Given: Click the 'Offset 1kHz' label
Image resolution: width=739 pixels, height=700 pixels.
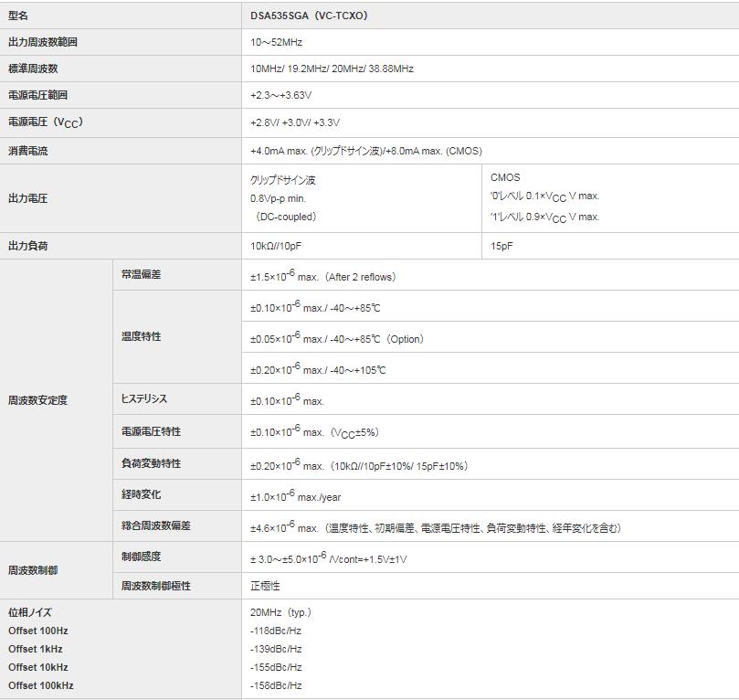Looking at the screenshot, I should coord(36,649).
